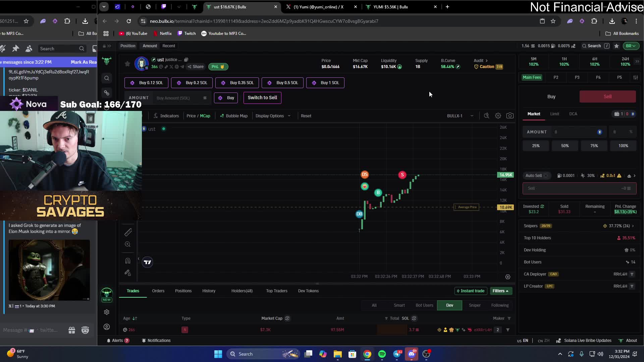
Task: Open watchlist star in top bar
Action: pos(616,46)
